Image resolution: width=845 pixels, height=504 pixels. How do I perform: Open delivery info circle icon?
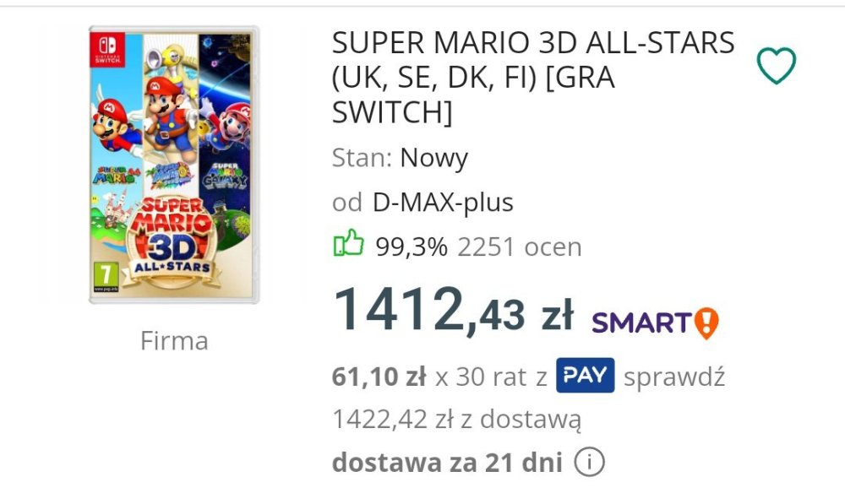tap(589, 463)
